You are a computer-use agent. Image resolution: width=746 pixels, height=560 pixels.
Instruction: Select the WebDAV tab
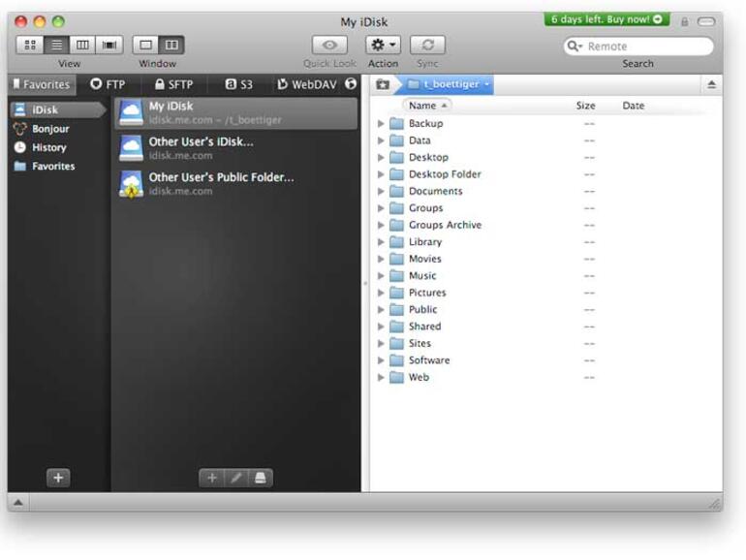307,84
